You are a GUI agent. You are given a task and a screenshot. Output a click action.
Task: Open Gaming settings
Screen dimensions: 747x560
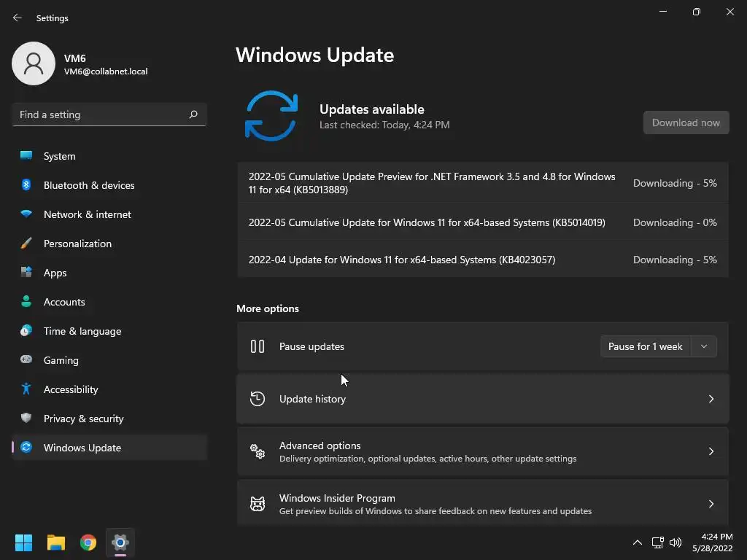pos(109,360)
